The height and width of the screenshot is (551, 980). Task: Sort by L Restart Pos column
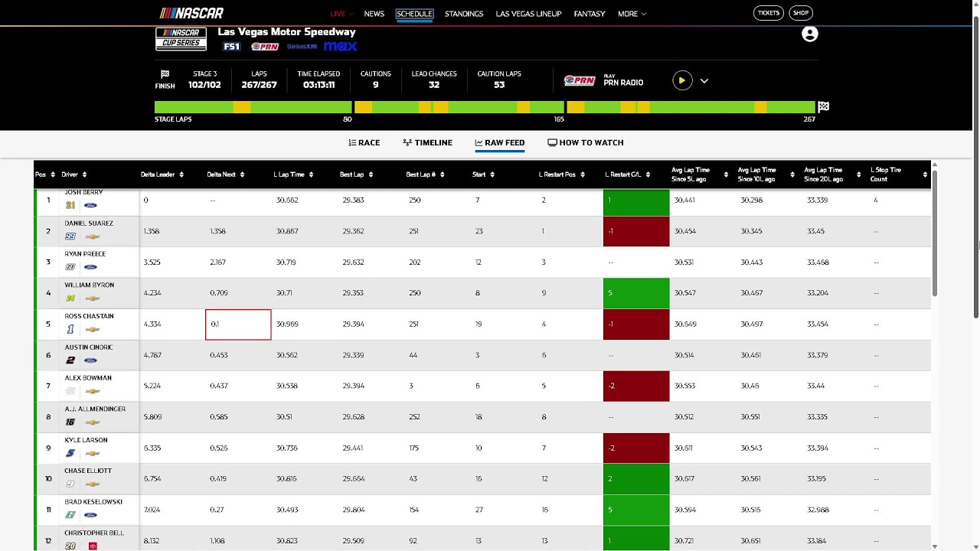(x=562, y=174)
